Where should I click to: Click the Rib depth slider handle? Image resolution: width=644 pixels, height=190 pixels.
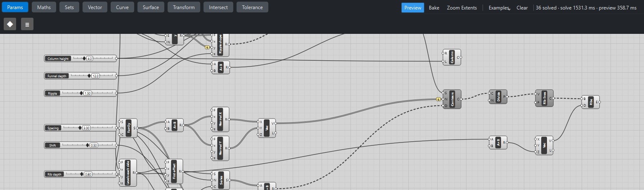(81, 174)
